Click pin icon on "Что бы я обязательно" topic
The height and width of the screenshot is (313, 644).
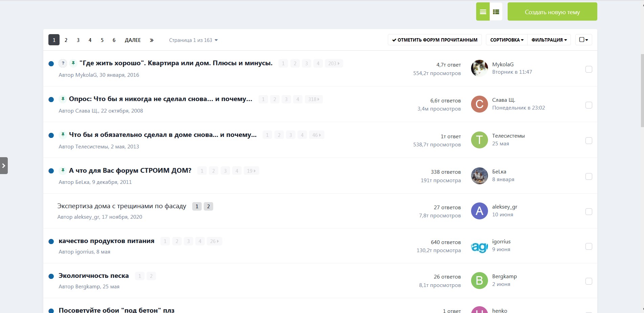click(63, 135)
